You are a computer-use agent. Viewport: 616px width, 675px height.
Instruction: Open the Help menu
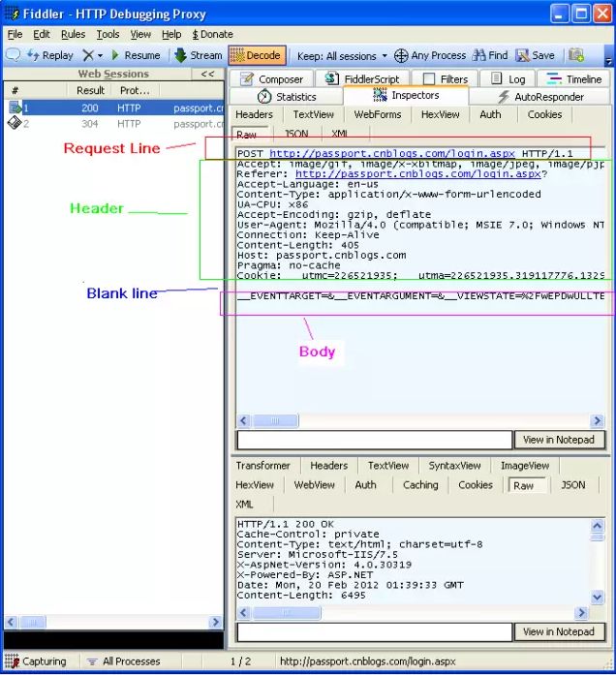[171, 34]
